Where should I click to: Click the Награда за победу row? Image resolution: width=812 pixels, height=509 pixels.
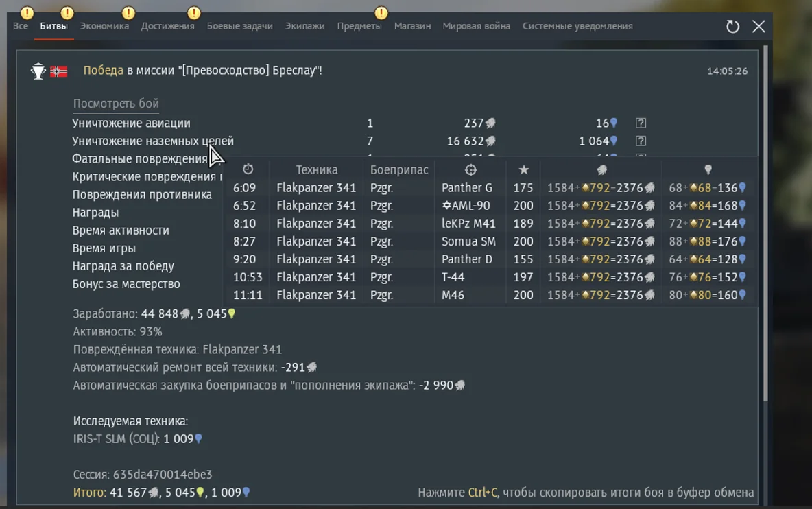point(123,266)
